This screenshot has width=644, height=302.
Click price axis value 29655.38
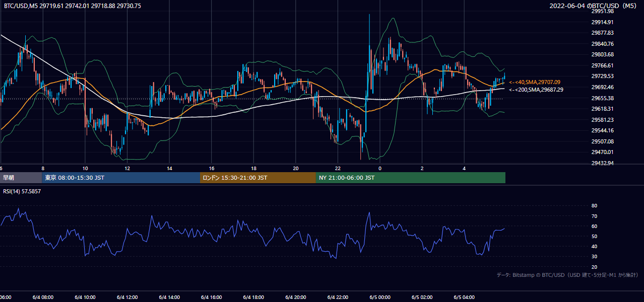click(x=602, y=98)
